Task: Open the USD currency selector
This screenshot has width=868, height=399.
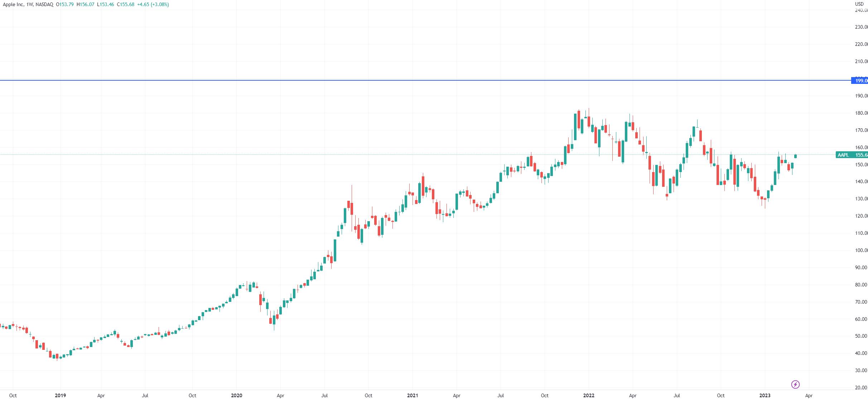Action: click(859, 4)
